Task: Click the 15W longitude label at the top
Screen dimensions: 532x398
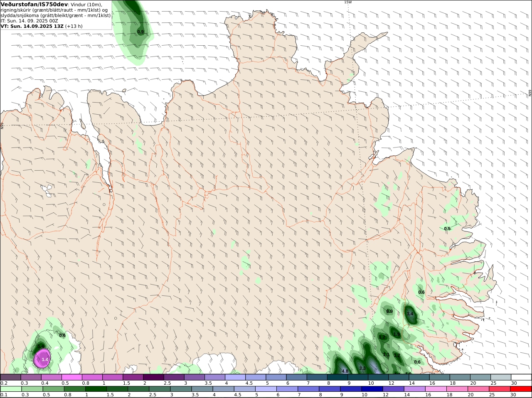Action: pyautogui.click(x=347, y=2)
